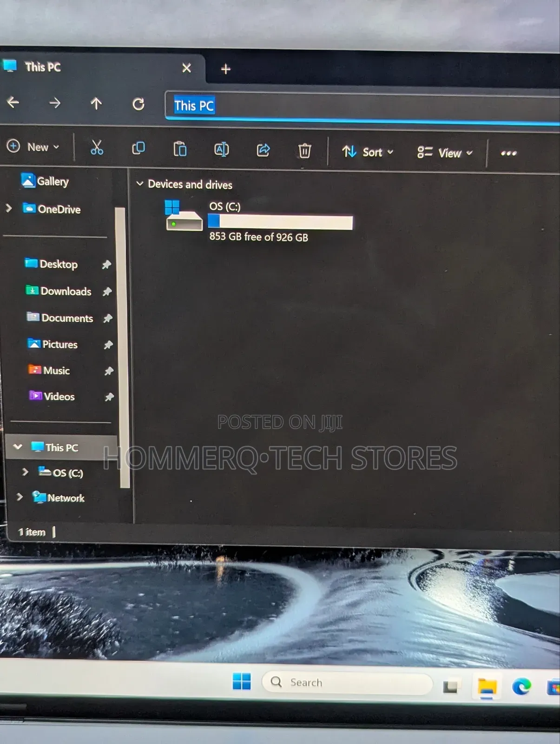The width and height of the screenshot is (560, 744).
Task: Click the Paste clipboard icon
Action: (x=180, y=149)
